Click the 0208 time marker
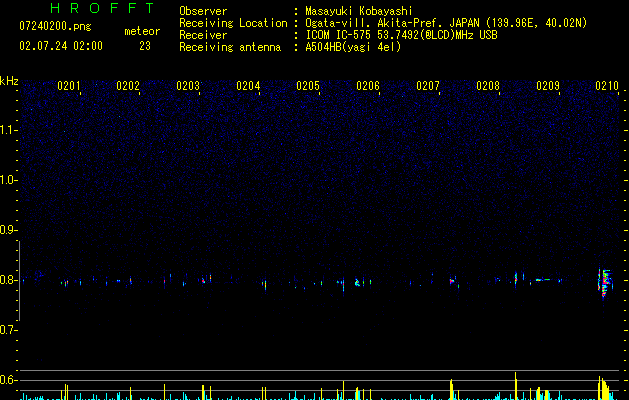 pos(488,86)
